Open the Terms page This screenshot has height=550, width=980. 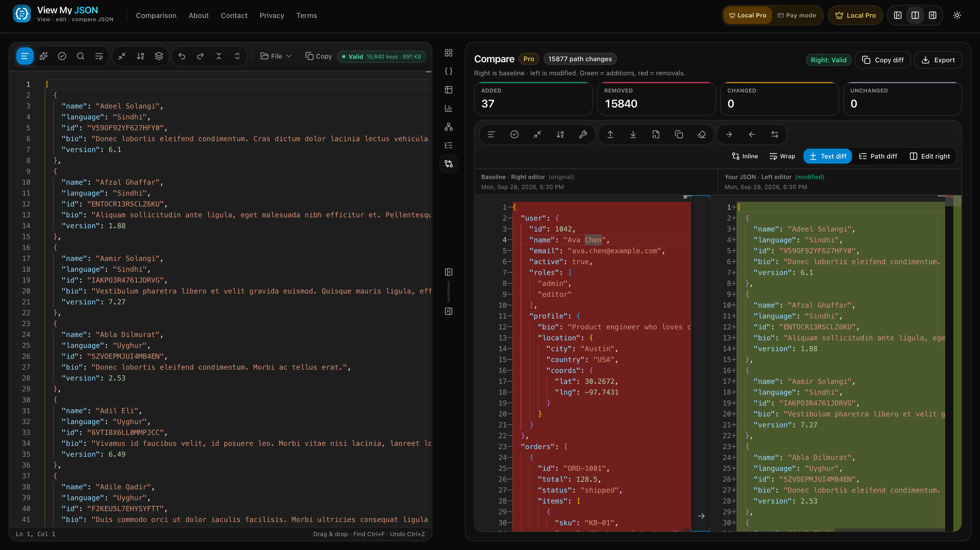pos(306,16)
